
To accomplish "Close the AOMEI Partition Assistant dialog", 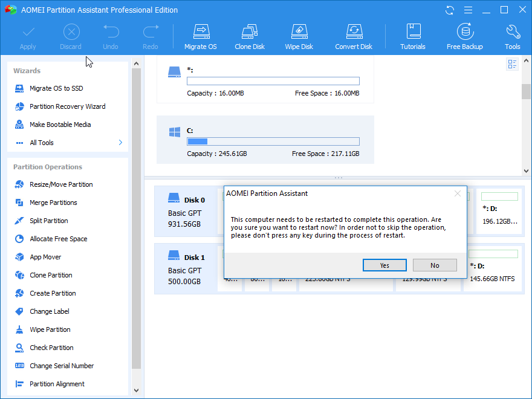I will [458, 194].
